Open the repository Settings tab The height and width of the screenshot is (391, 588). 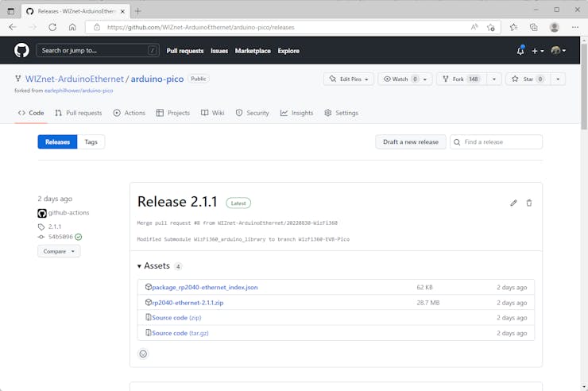click(x=341, y=113)
